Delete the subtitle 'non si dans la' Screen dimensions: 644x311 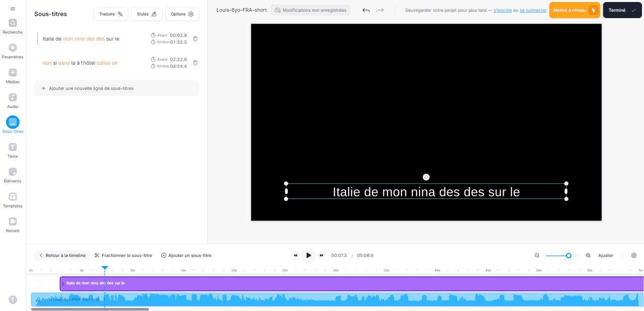coord(195,63)
